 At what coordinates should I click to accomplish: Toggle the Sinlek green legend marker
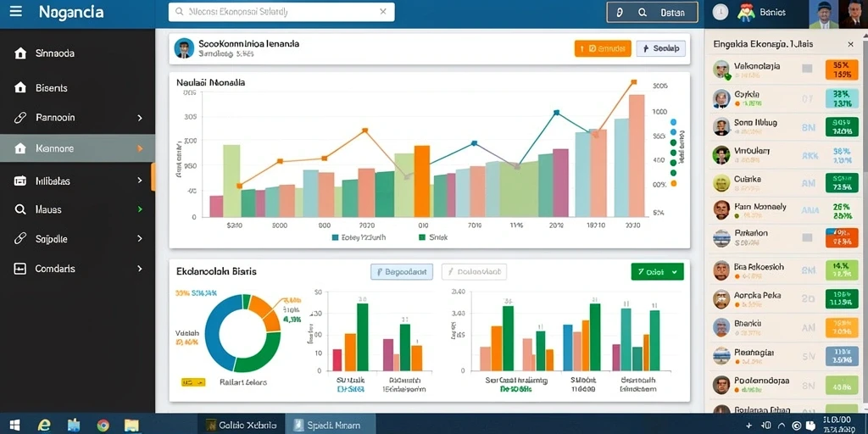pyautogui.click(x=422, y=237)
